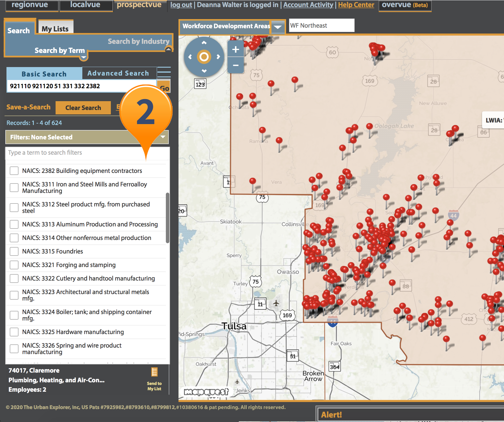Screen dimensions: 504x422
Task: Click the Employees: 2 text
Action: pyautogui.click(x=27, y=390)
